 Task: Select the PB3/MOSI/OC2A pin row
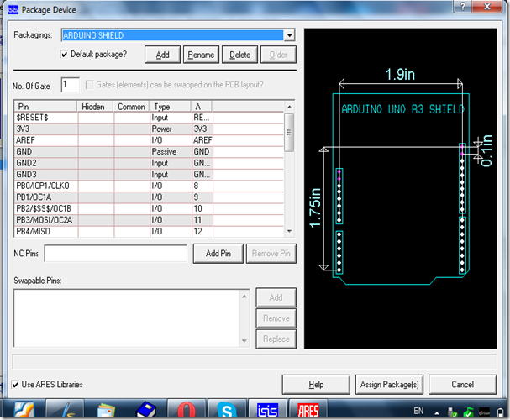(149, 220)
